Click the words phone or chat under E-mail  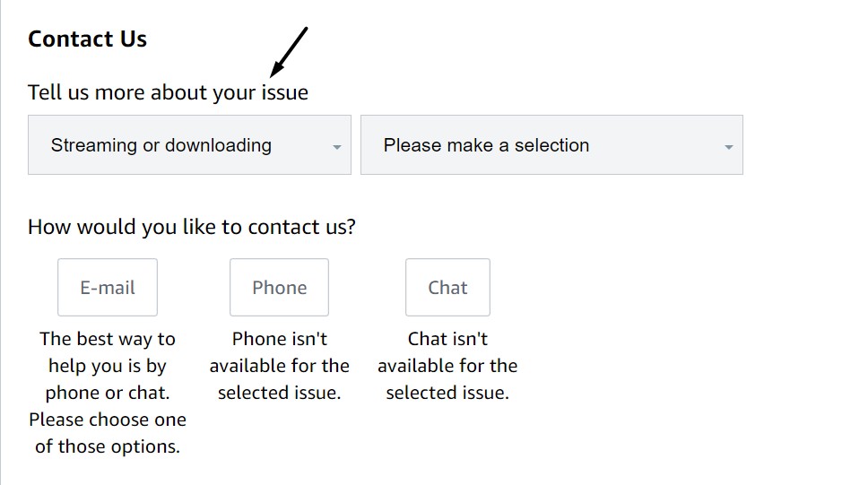[108, 393]
